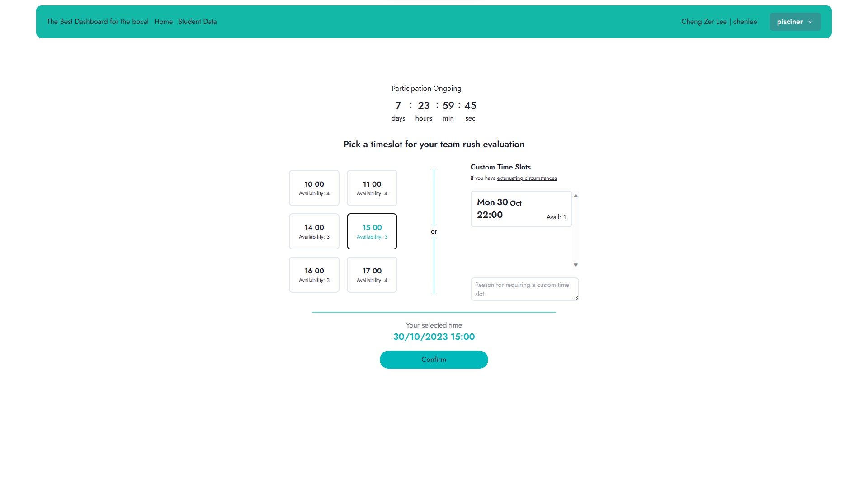Click The Best Dashboard for the bocal title

(x=98, y=22)
